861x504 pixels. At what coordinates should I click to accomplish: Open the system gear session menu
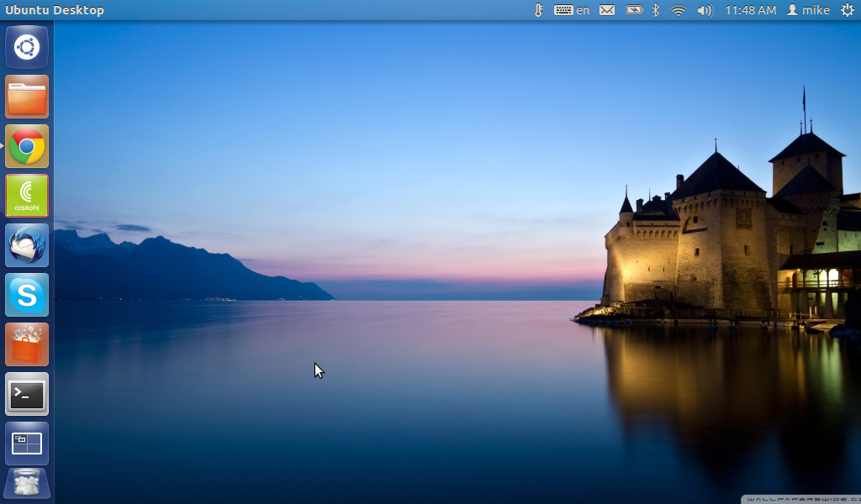(847, 10)
